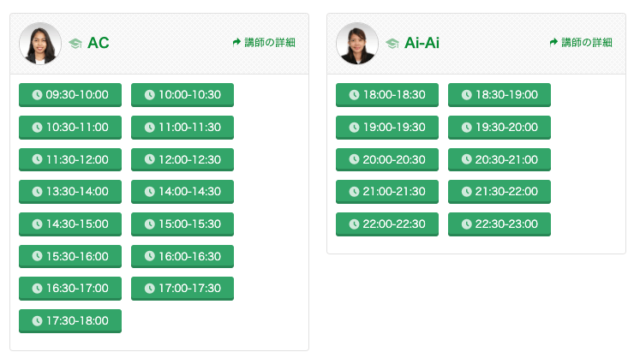Viewport: 634px width, 364px height.
Task: Reserve the 21:00-21:30 lesson slot
Action: [x=387, y=192]
